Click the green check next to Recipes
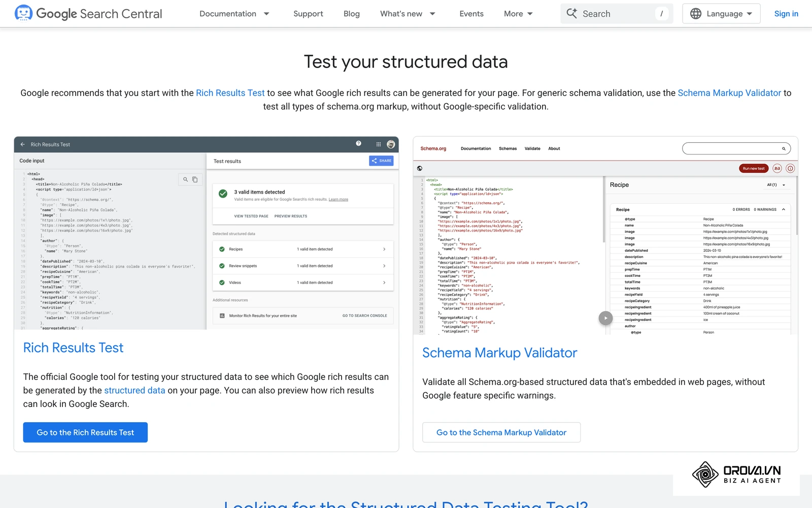Viewport: 812px width, 508px height. [222, 249]
